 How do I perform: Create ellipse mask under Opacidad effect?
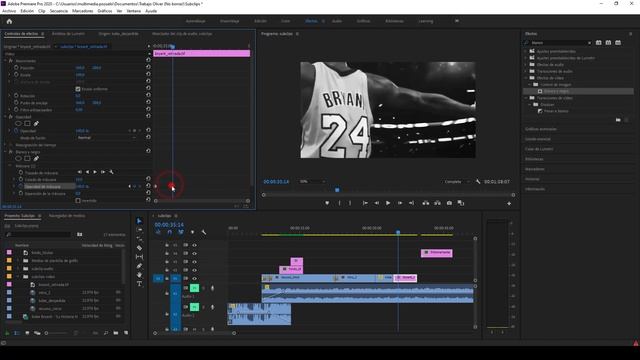click(x=18, y=123)
